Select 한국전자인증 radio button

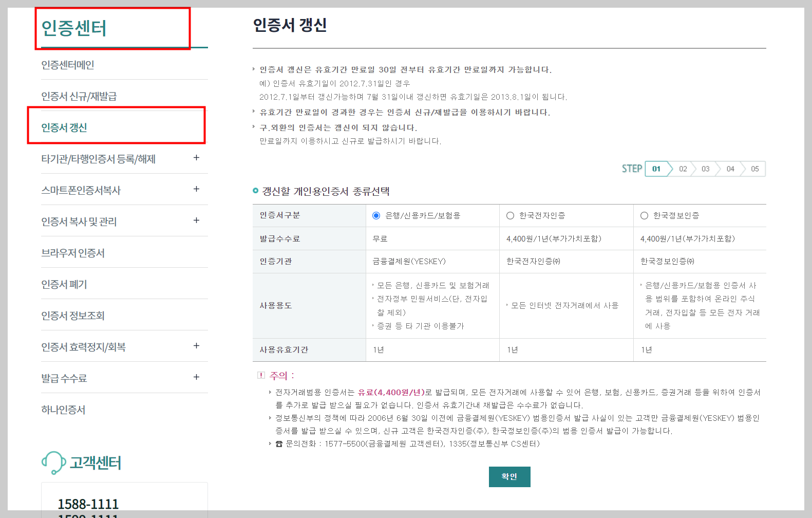click(510, 216)
